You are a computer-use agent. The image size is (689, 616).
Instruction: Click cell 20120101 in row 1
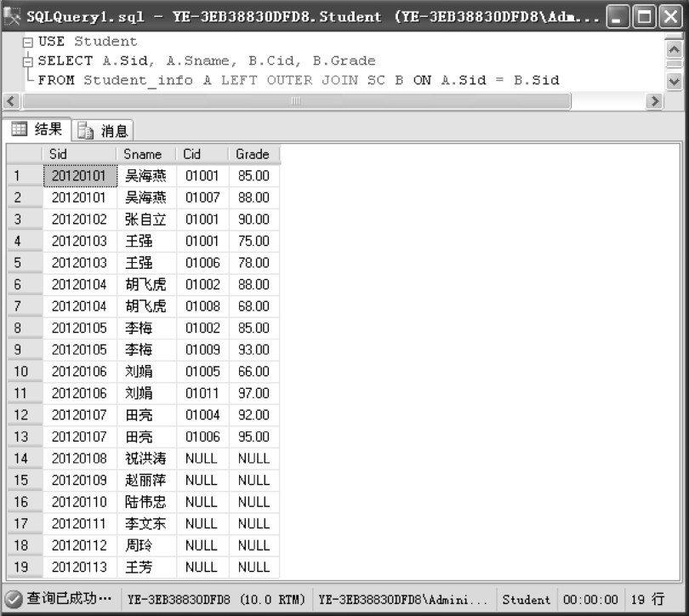tap(80, 176)
